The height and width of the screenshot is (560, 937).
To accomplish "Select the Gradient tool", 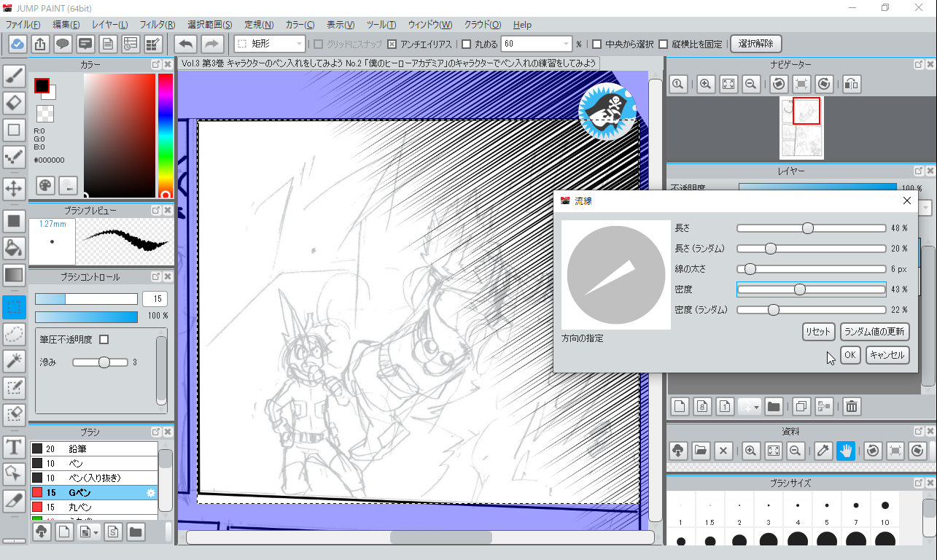I will (14, 274).
